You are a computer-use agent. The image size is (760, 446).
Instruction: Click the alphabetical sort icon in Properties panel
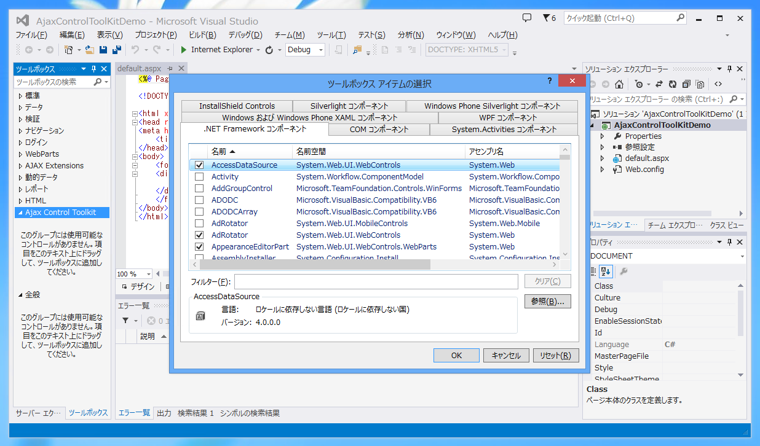pos(605,271)
